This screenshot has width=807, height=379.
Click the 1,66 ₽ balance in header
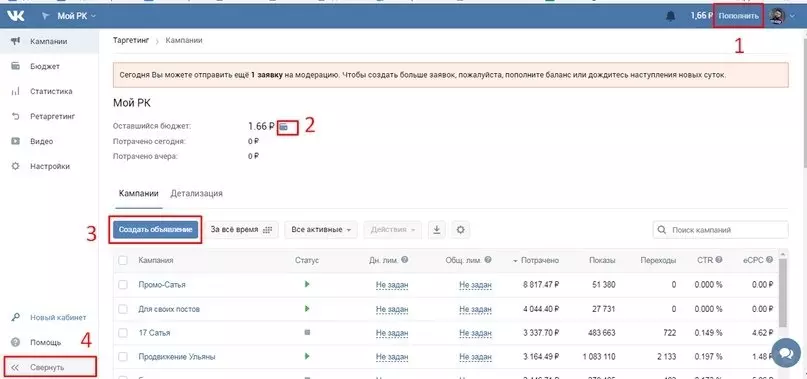[x=700, y=16]
